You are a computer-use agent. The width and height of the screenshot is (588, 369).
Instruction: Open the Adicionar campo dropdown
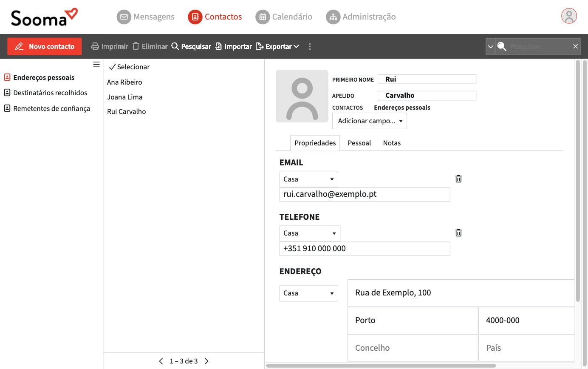pos(370,121)
